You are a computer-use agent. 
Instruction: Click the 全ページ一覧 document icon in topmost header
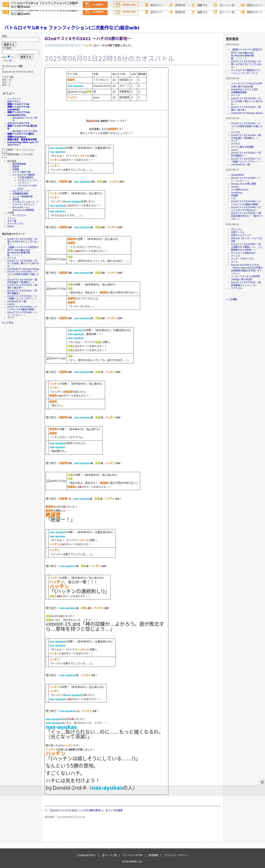215,5
